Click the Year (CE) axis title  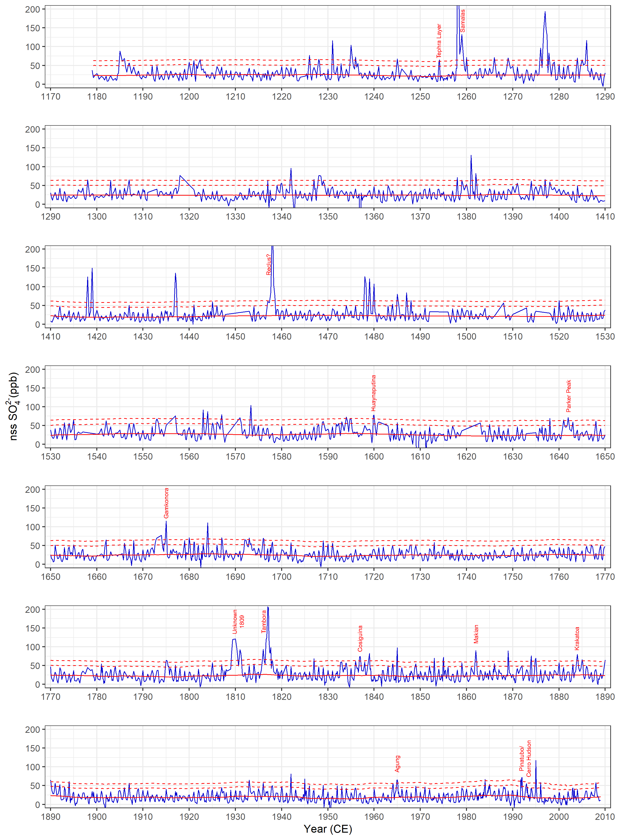(x=328, y=829)
